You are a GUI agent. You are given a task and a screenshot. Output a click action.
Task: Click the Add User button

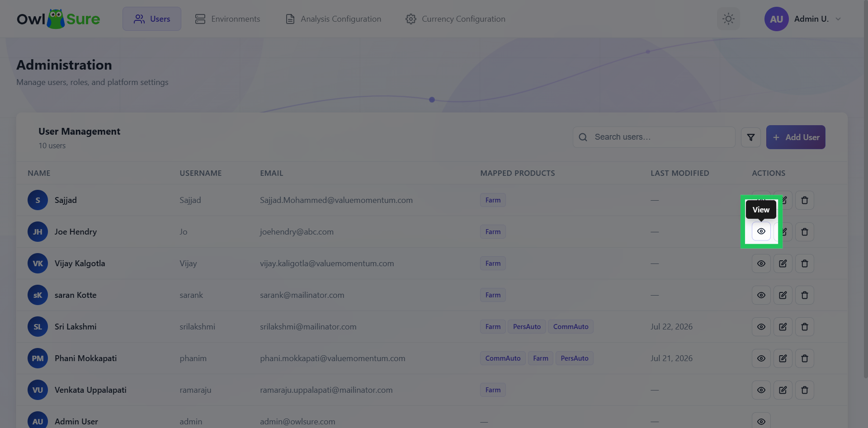(x=796, y=137)
